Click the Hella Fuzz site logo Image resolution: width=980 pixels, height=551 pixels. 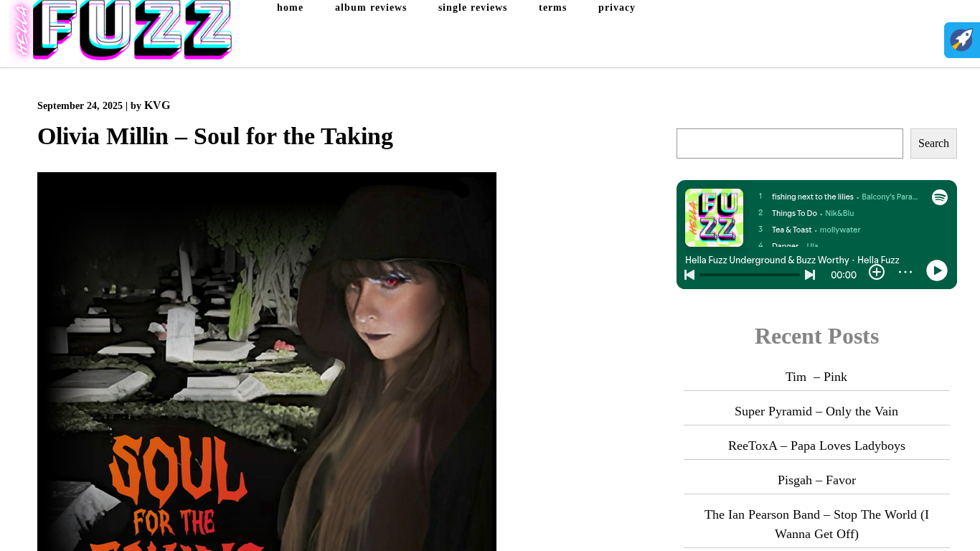[122, 30]
